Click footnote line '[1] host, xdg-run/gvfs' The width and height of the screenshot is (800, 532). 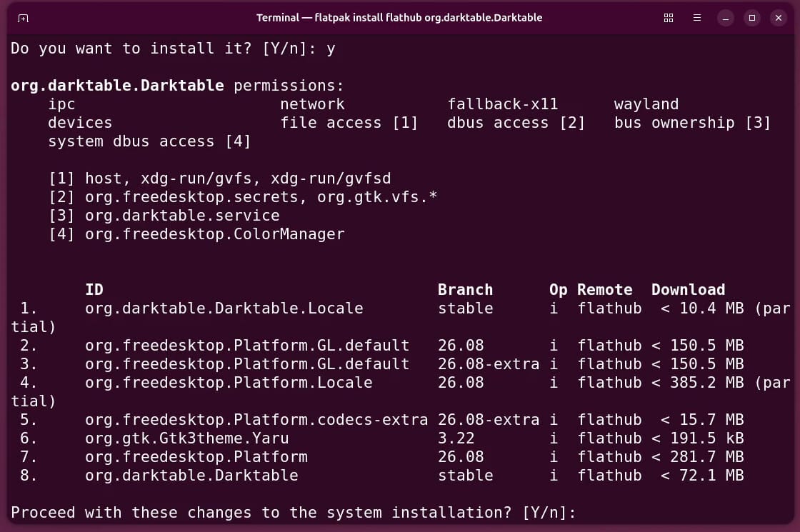[220, 179]
